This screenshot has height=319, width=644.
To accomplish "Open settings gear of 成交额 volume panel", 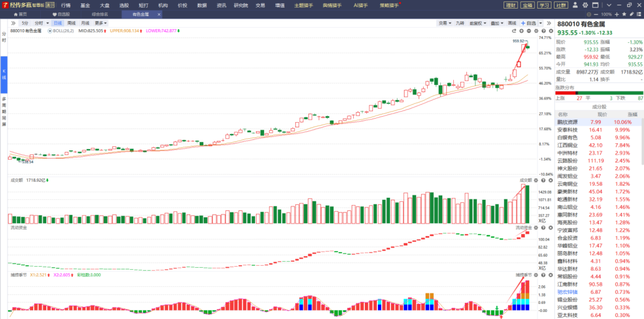I will [536, 180].
